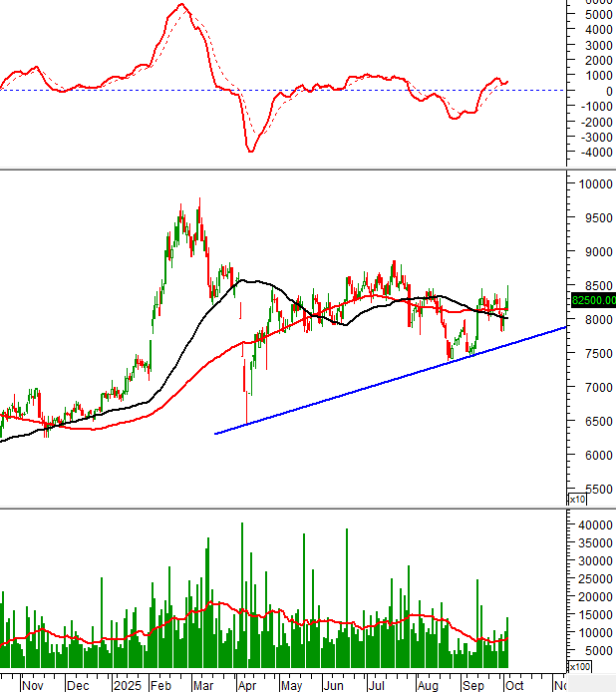The image size is (616, 692).
Task: Click the x10 scale label on price axis
Action: pyautogui.click(x=576, y=499)
